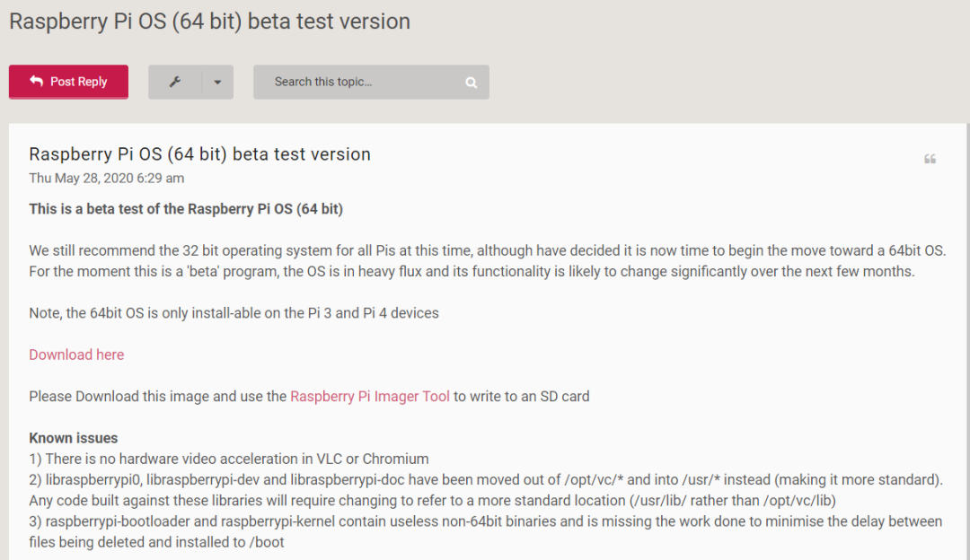The image size is (970, 560).
Task: Click known issue 2 starting with libraspberrypi0
Action: pyautogui.click(x=485, y=479)
